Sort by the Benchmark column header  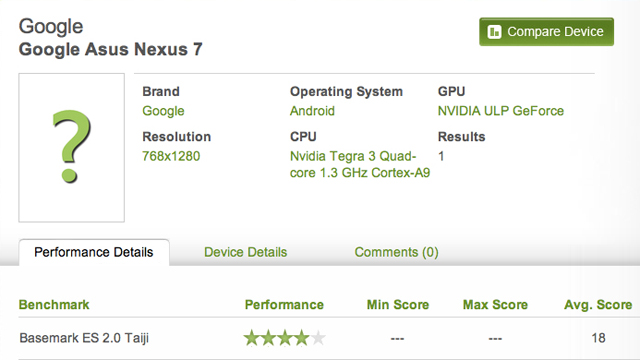point(54,305)
